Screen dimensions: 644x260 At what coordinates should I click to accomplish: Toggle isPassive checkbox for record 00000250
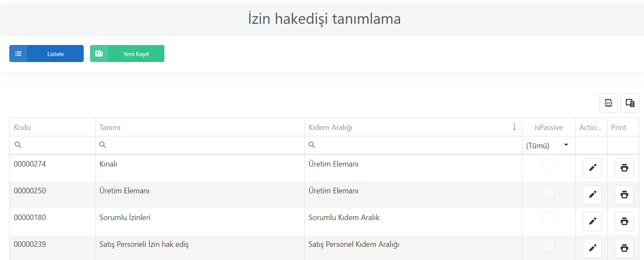click(x=548, y=192)
